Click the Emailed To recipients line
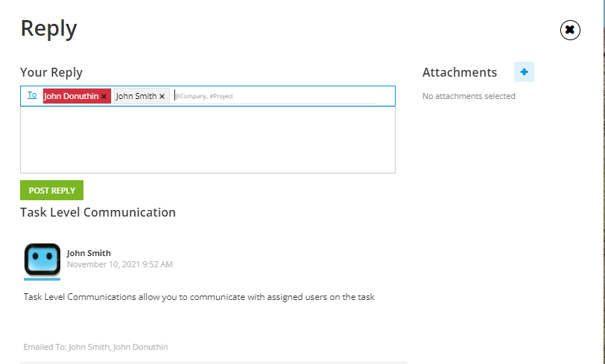The image size is (605, 364). pos(95,347)
